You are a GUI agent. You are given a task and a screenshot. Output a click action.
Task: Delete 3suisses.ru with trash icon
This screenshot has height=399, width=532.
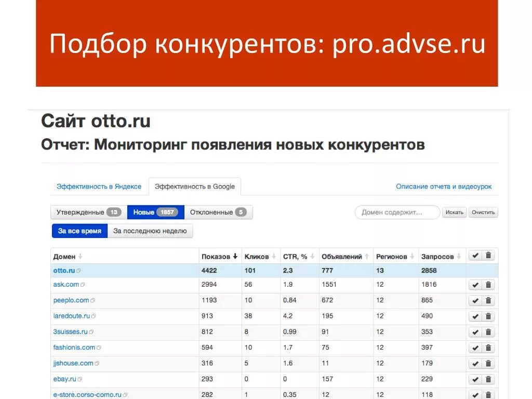point(488,332)
